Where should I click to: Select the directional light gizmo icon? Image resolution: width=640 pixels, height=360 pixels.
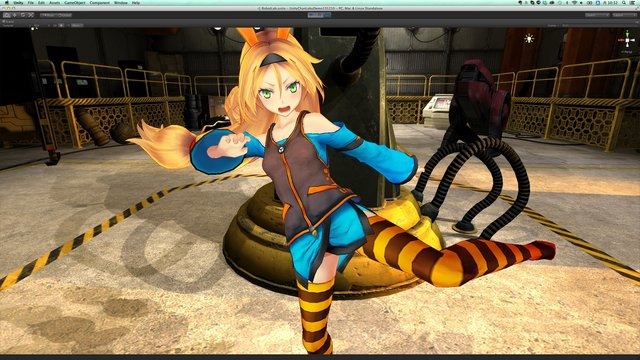[x=529, y=39]
